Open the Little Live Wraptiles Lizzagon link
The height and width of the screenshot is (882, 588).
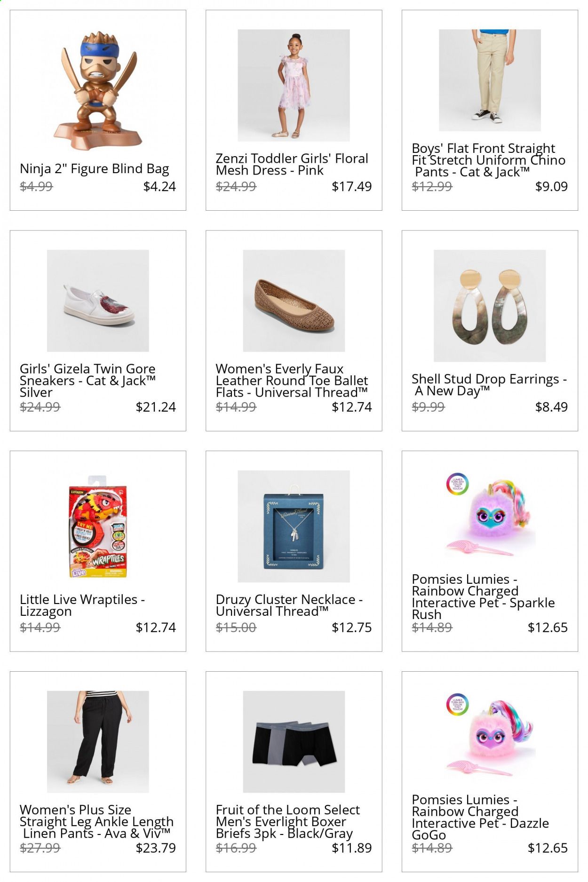tap(82, 605)
